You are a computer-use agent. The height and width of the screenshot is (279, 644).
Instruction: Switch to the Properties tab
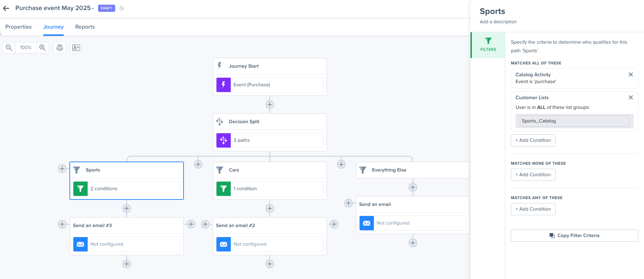tap(19, 27)
